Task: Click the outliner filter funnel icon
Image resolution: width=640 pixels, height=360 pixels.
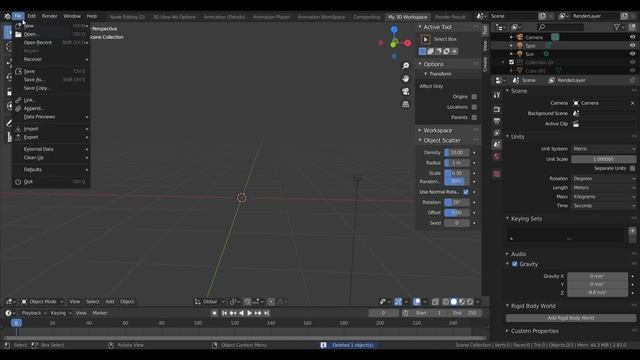Action: (x=617, y=27)
